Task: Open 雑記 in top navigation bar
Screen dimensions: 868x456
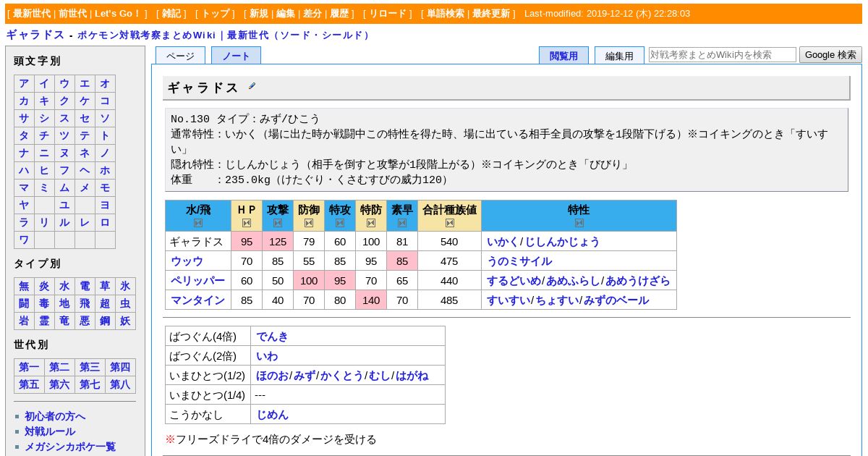Action: point(171,14)
